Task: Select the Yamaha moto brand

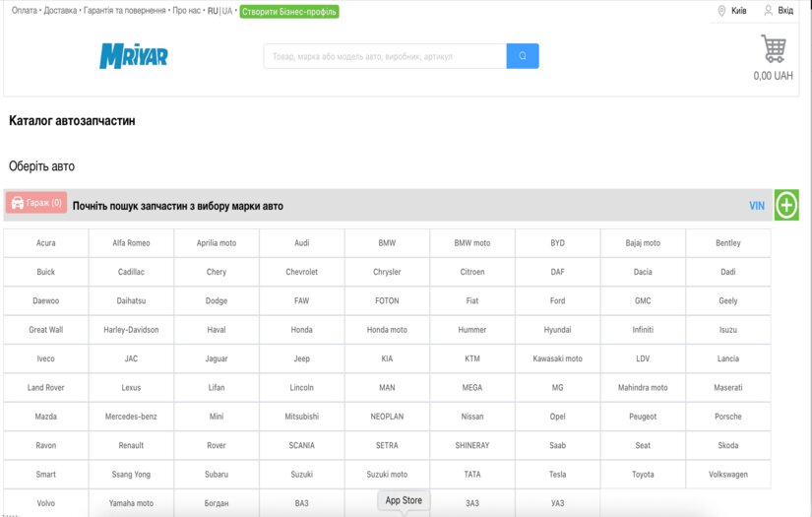Action: (131, 503)
